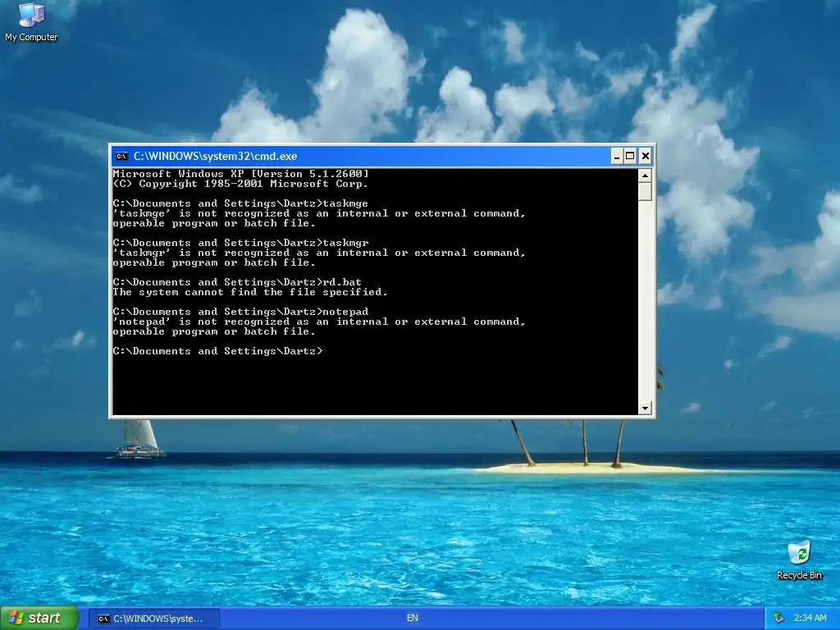Click the prompt line ending in notepad
This screenshot has height=630, width=840.
pos(240,312)
